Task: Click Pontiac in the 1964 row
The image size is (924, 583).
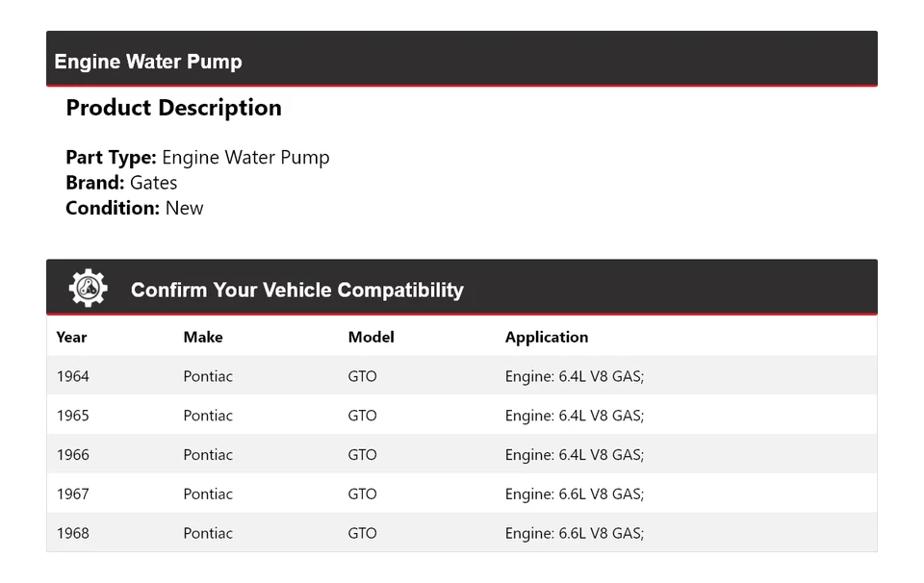Action: 208,376
